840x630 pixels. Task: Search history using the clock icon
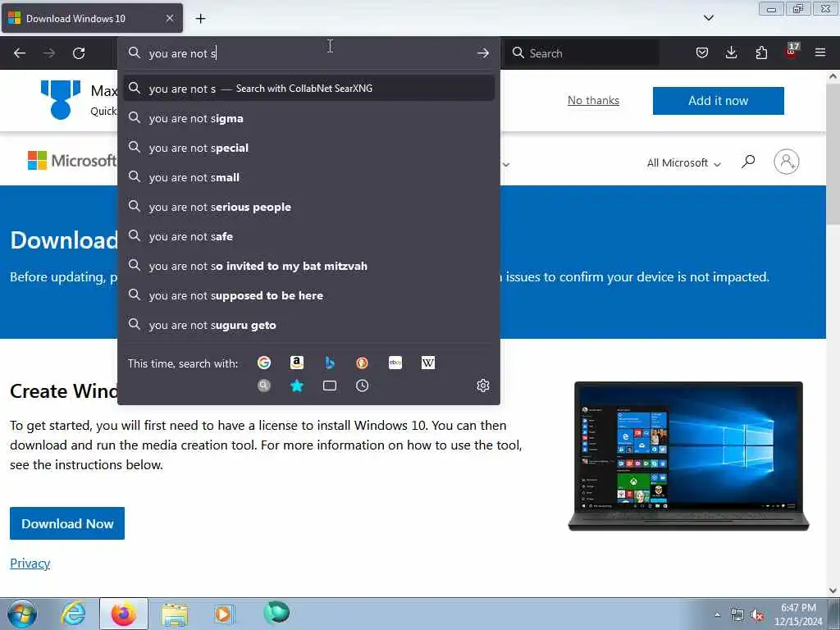(362, 386)
